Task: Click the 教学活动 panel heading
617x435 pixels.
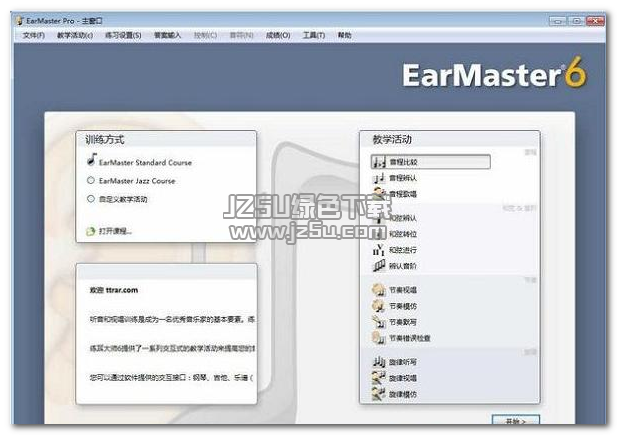Action: click(x=392, y=139)
